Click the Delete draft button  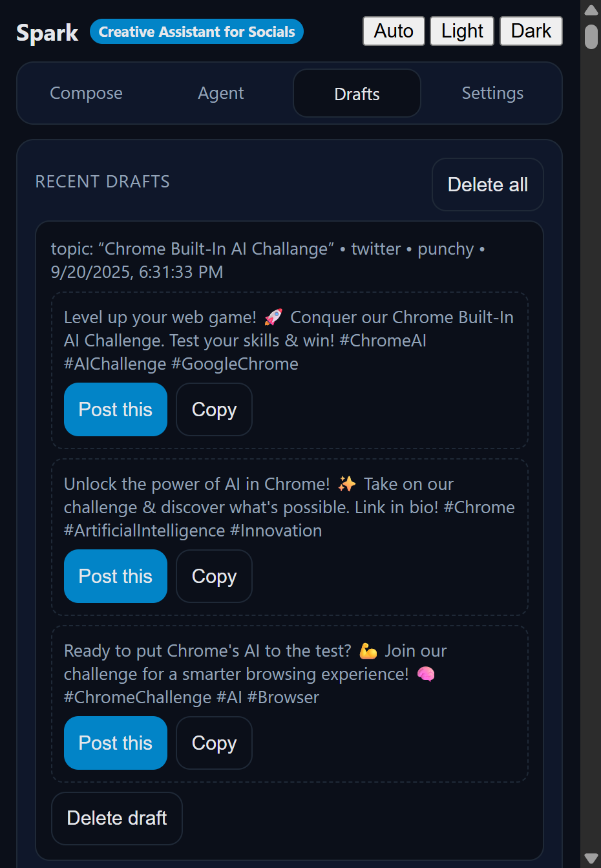point(117,818)
